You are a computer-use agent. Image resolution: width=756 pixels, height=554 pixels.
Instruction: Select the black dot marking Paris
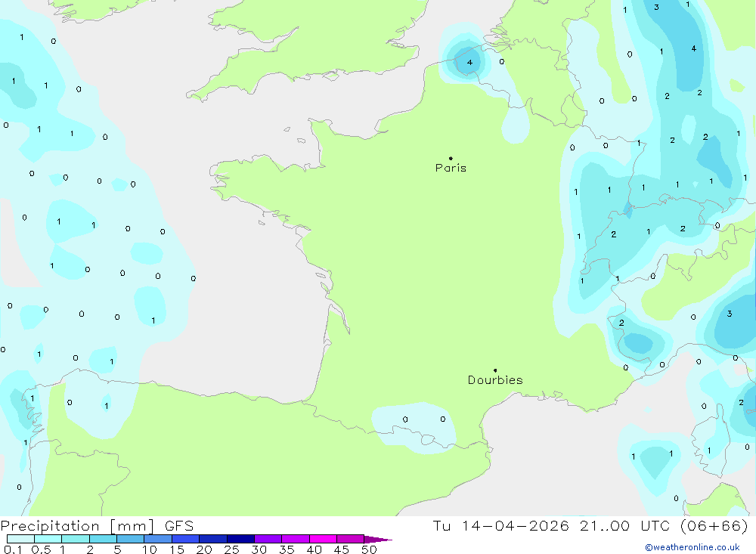(x=451, y=158)
